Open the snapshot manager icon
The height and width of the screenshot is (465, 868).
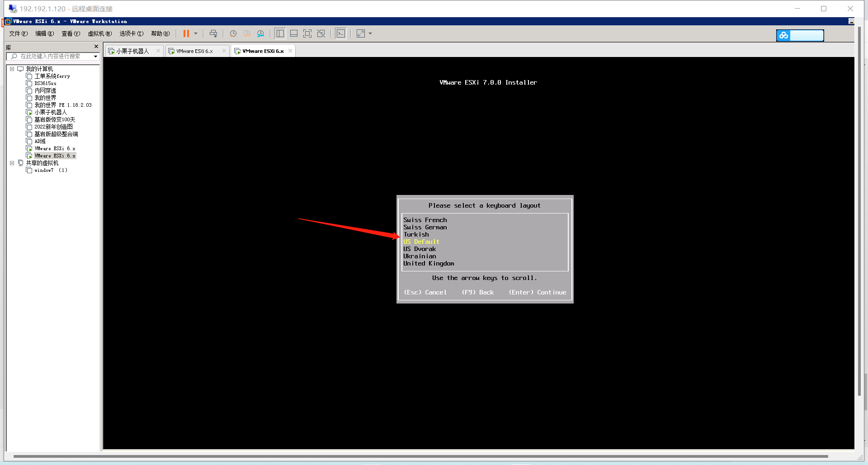(260, 33)
